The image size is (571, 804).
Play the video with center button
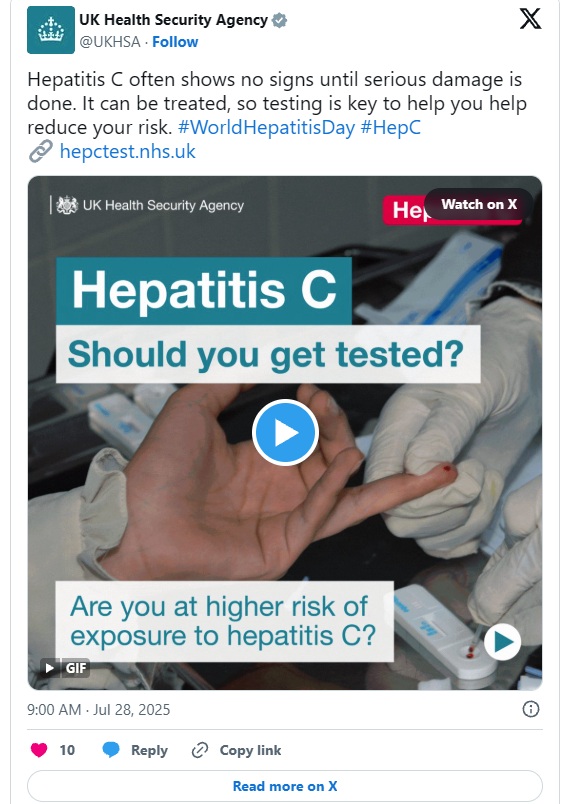tap(286, 432)
